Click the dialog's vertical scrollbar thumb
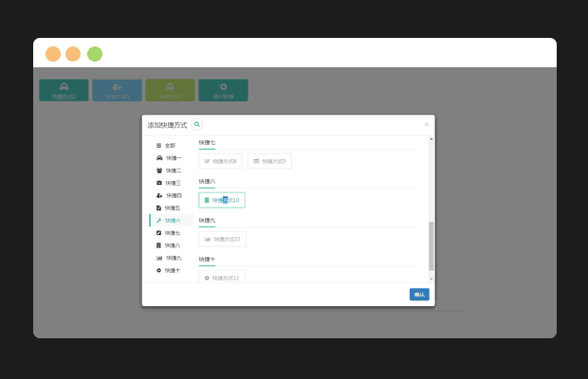 (432, 246)
